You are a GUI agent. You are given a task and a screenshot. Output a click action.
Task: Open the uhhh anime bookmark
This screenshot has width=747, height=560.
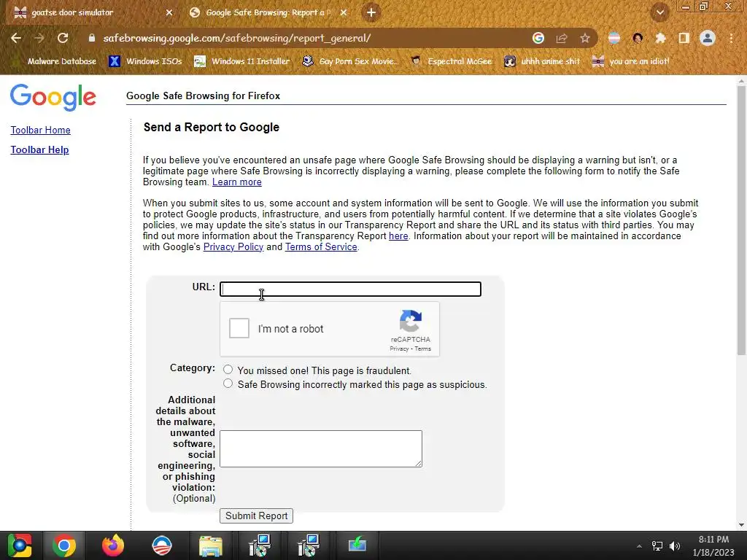[543, 61]
